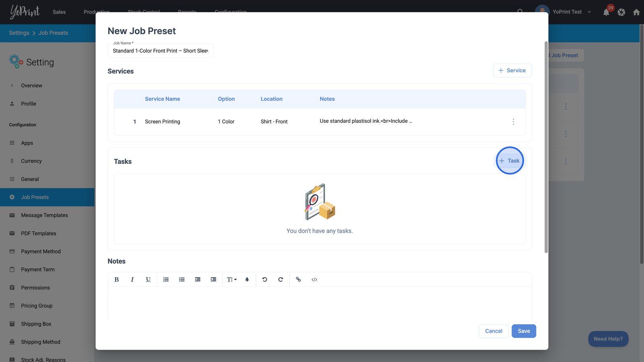Viewport: 644px width, 362px height.
Task: Click the Bold formatting icon
Action: (x=116, y=280)
